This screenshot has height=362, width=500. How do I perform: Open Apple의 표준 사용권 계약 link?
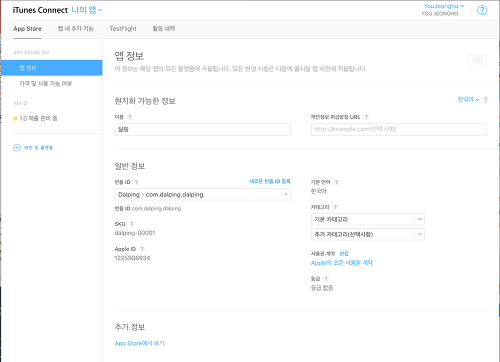pos(342,263)
